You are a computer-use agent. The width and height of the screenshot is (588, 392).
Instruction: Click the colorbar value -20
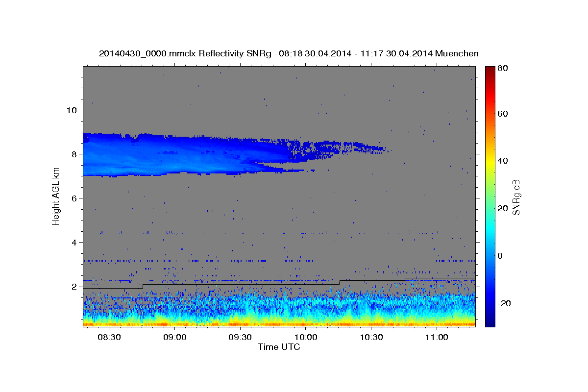[504, 303]
